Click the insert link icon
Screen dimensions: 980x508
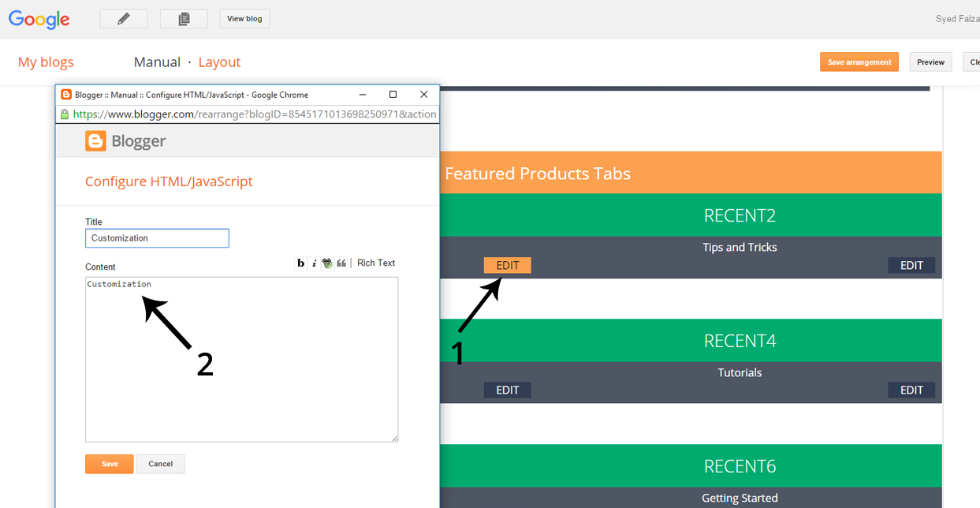pyautogui.click(x=327, y=263)
